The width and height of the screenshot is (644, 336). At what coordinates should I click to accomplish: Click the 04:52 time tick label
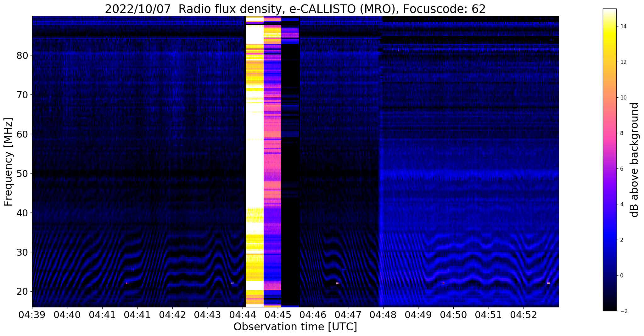click(x=524, y=315)
